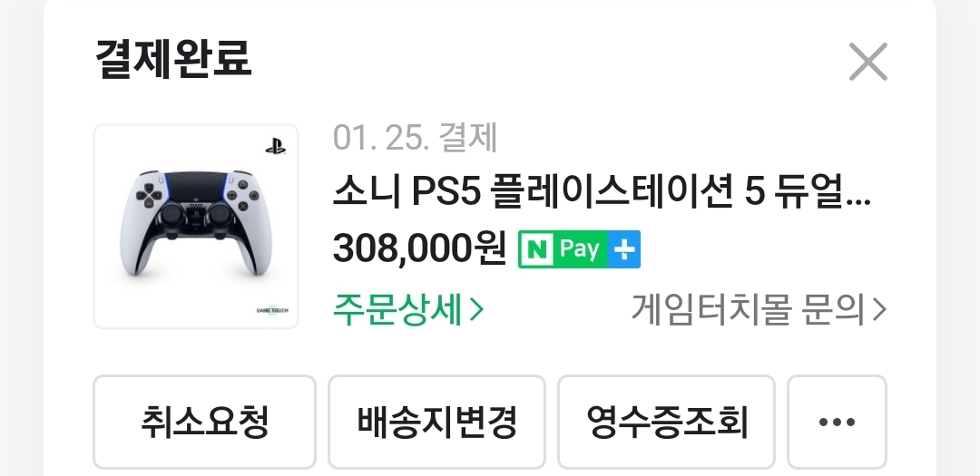The width and height of the screenshot is (980, 476).
Task: Click the 취소요청 button
Action: pyautogui.click(x=204, y=422)
